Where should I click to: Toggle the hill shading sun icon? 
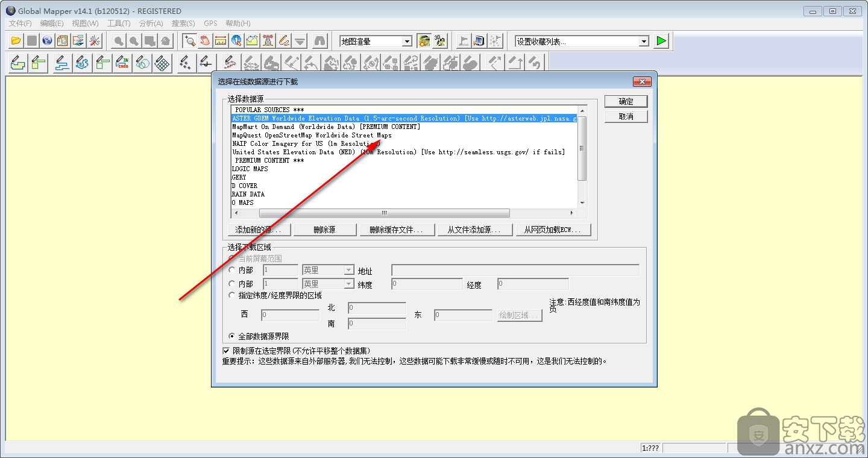coord(424,41)
